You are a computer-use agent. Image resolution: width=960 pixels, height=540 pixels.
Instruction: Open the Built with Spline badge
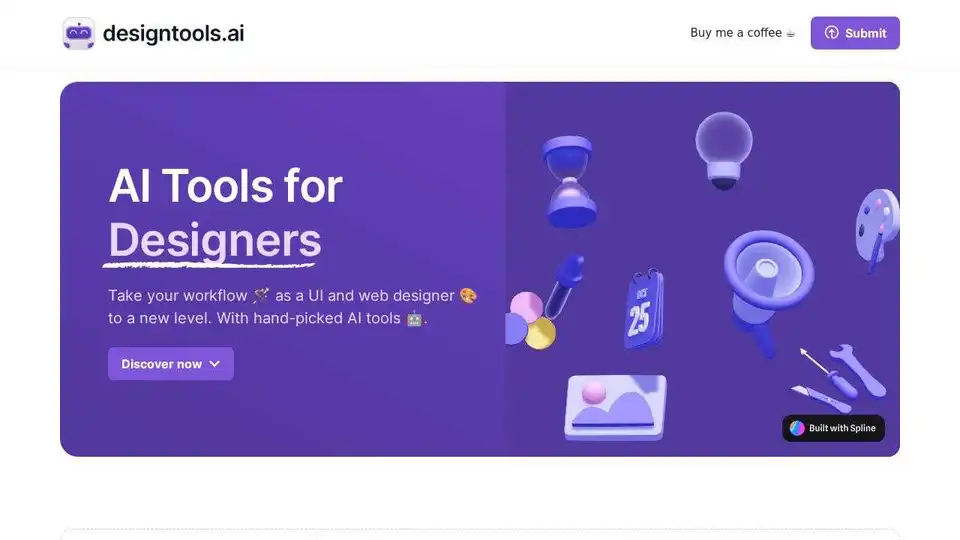[833, 428]
